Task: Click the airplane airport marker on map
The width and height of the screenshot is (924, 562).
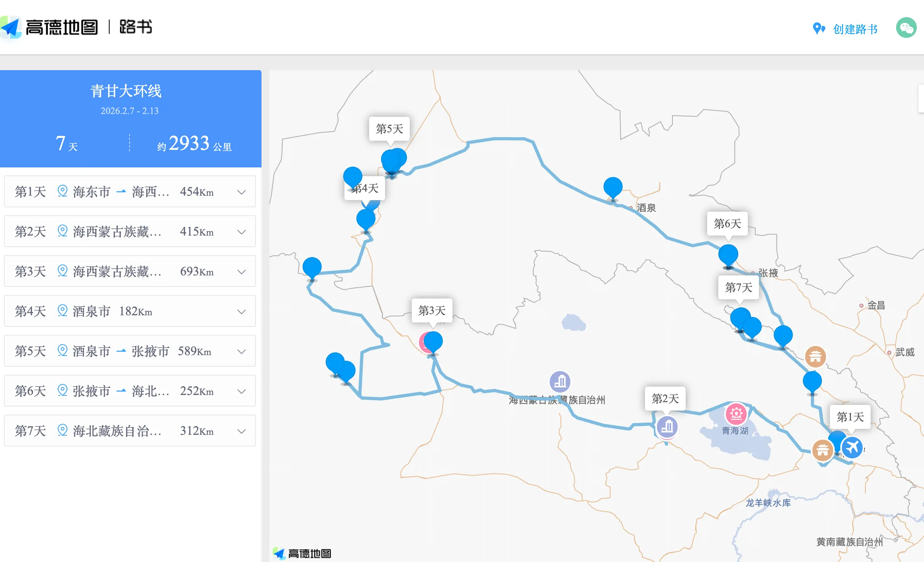Action: pyautogui.click(x=852, y=447)
